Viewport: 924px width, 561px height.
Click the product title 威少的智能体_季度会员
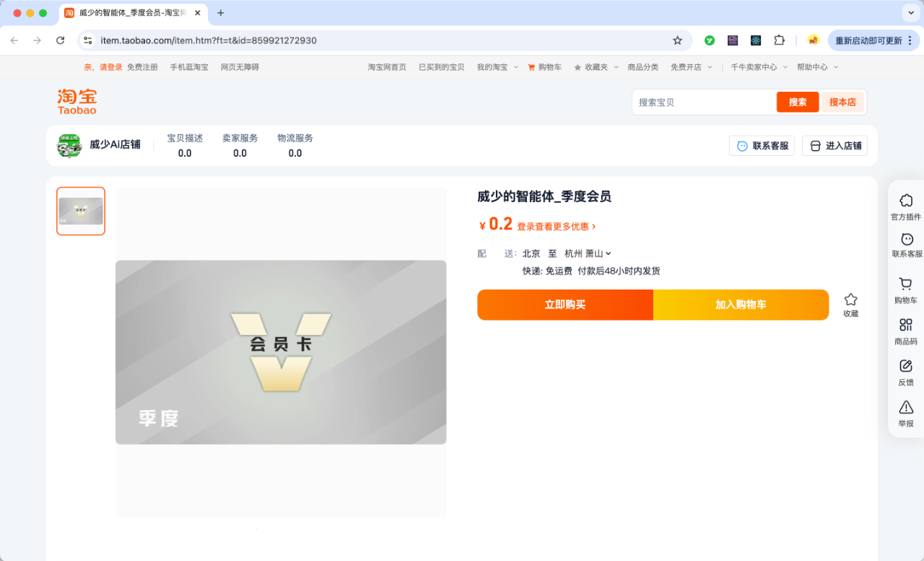(544, 196)
